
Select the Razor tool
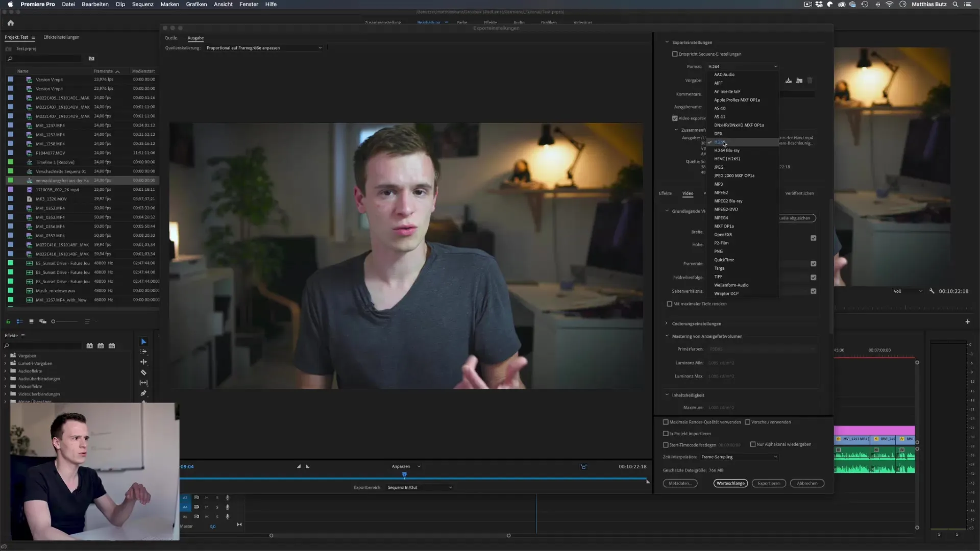tap(143, 372)
